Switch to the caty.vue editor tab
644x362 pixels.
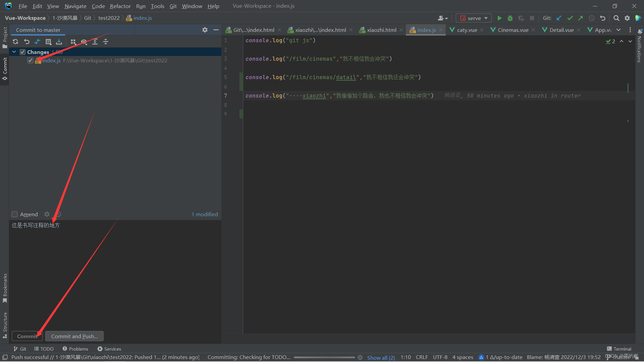pos(467,30)
